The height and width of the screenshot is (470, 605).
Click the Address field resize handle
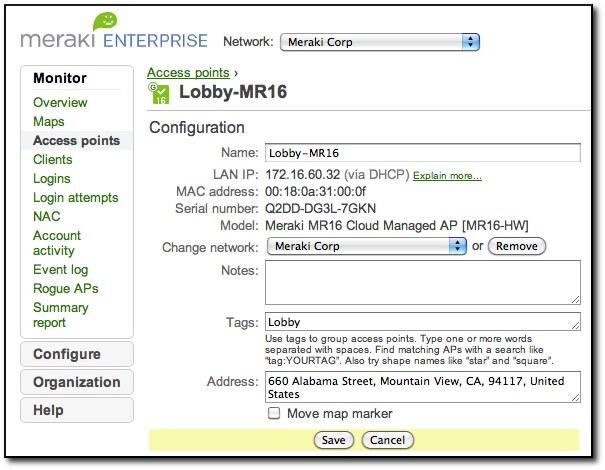[575, 398]
